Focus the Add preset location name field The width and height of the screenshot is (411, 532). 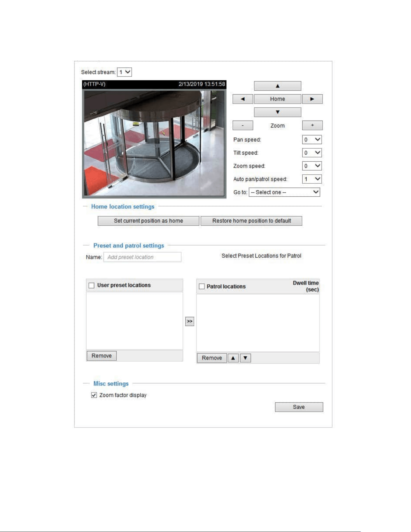click(142, 257)
